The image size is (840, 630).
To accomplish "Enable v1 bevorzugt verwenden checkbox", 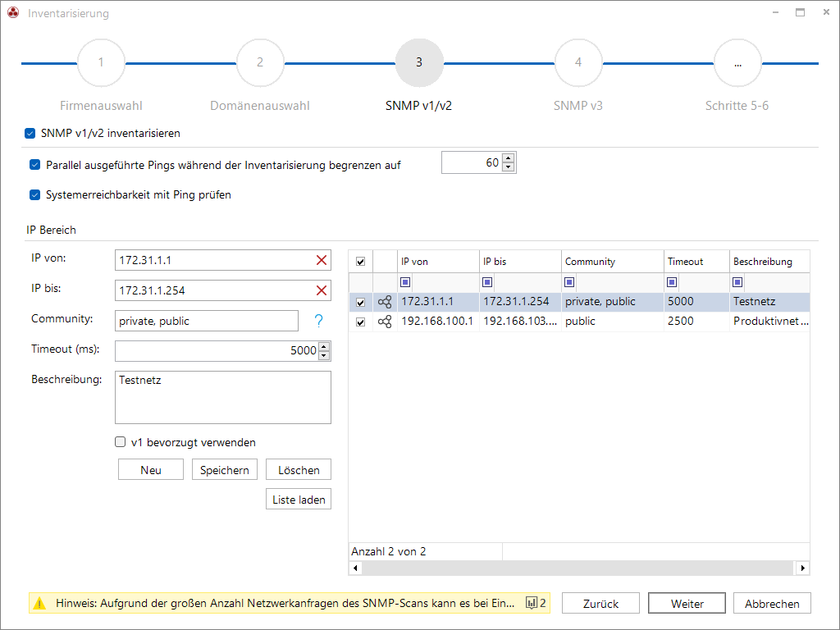I will tap(120, 442).
